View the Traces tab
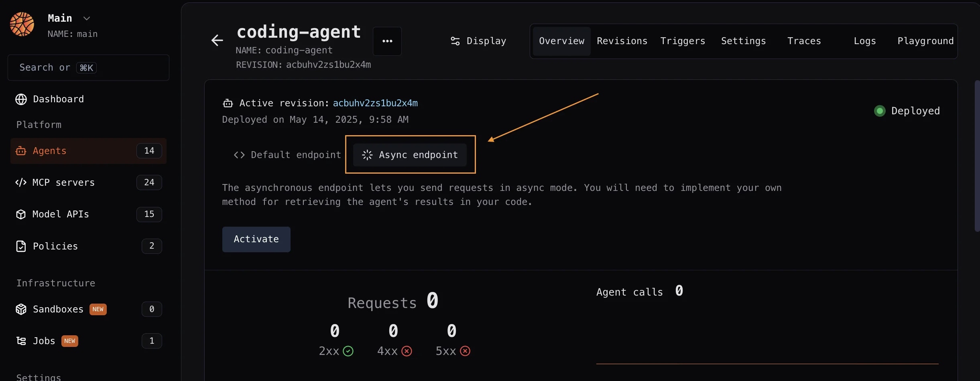The height and width of the screenshot is (381, 980). [804, 41]
